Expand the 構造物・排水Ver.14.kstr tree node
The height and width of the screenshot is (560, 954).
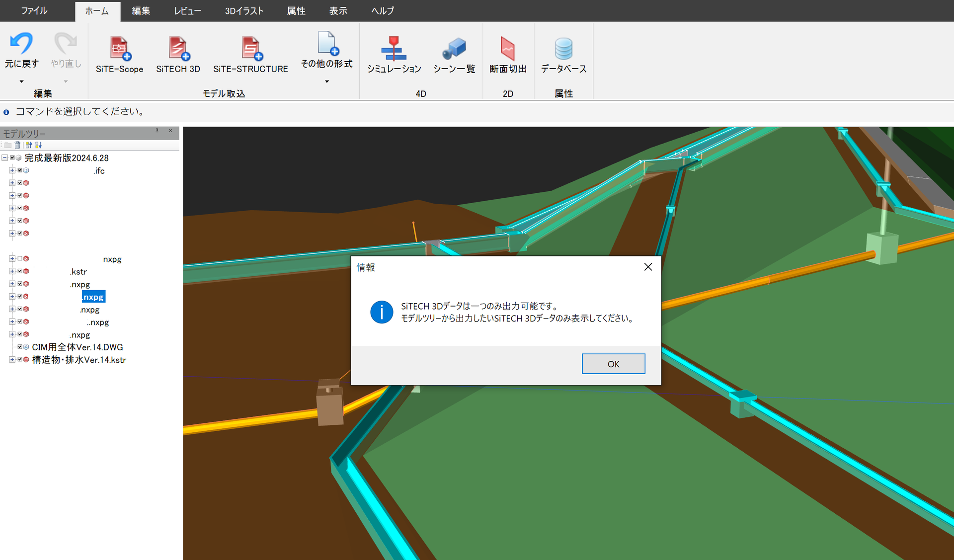(12, 359)
